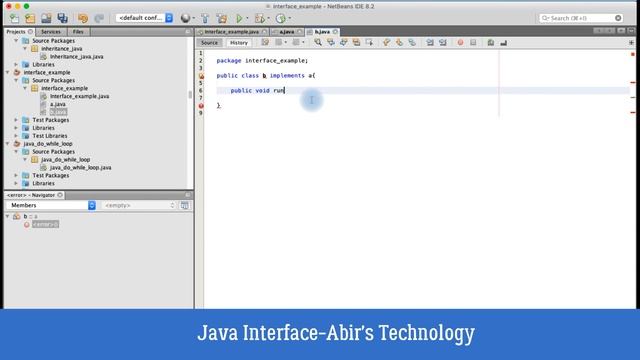640x360 pixels.
Task: Run the project with green play icon
Action: pos(239,18)
